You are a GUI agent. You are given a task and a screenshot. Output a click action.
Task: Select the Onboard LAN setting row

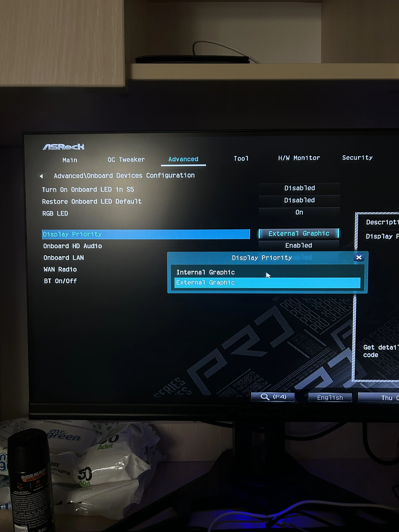point(64,258)
